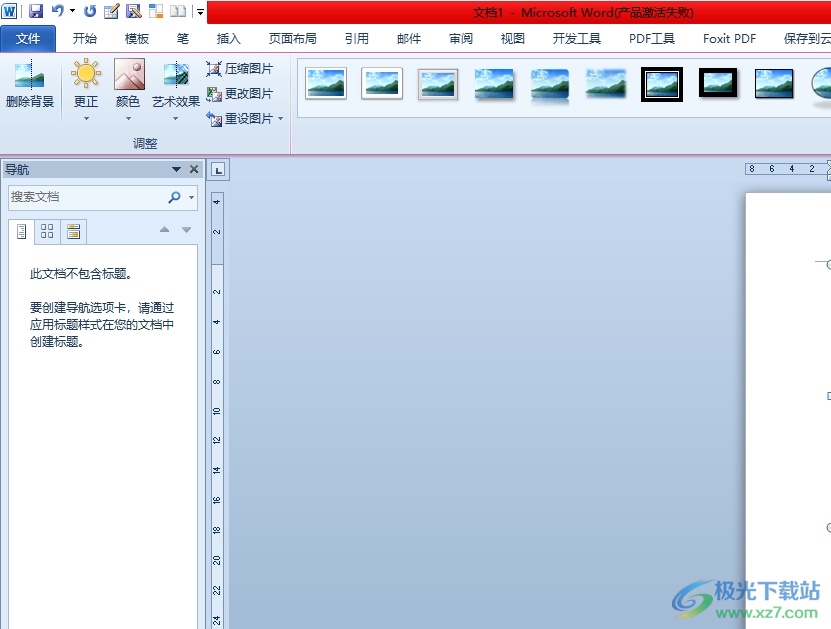831x629 pixels.
Task: Click the previous heading up arrow
Action: tap(164, 229)
